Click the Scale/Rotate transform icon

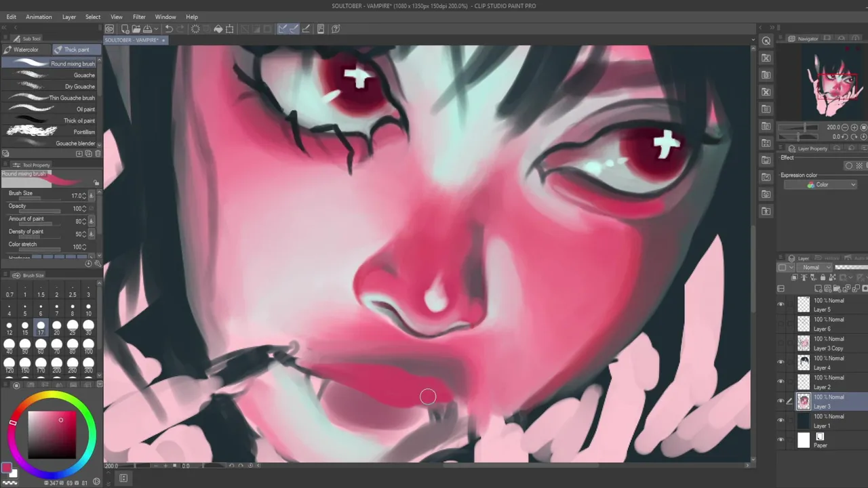tap(230, 29)
